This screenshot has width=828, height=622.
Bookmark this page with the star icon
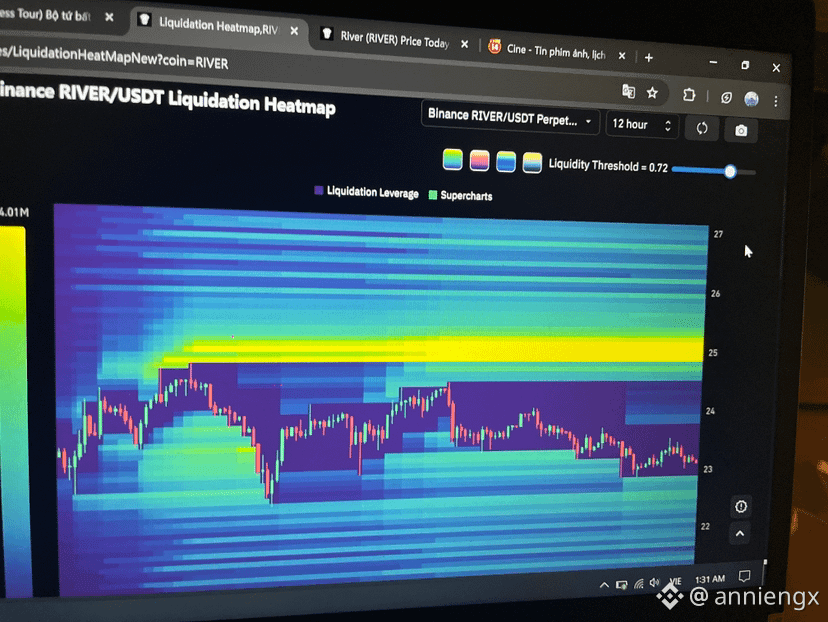point(652,93)
